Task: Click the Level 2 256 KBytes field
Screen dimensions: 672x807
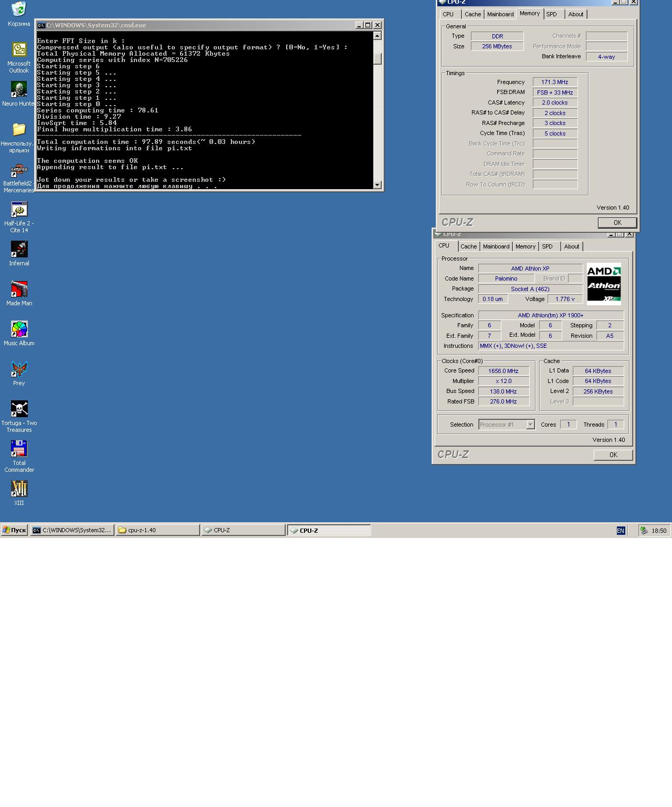Action: click(598, 391)
